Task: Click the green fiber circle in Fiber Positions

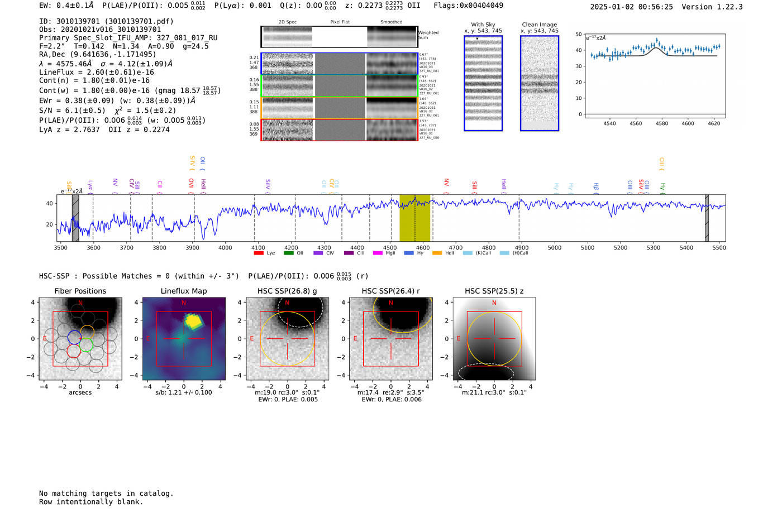Action: coord(86,345)
